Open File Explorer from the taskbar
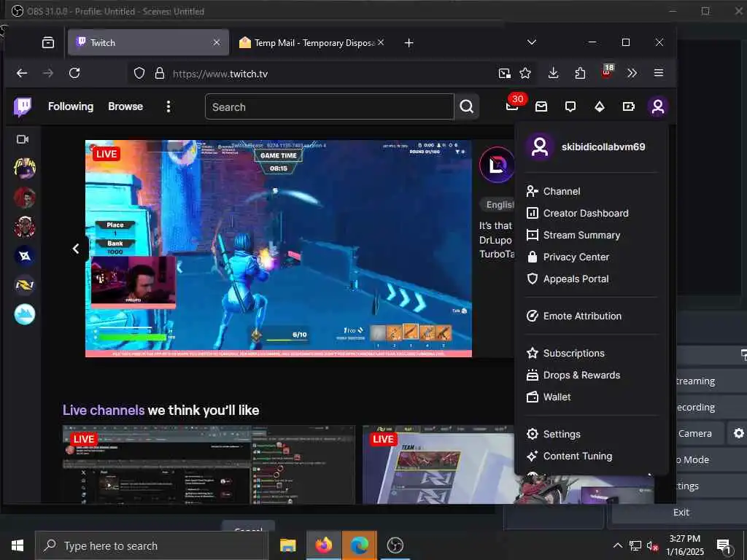This screenshot has width=747, height=560. click(x=287, y=545)
